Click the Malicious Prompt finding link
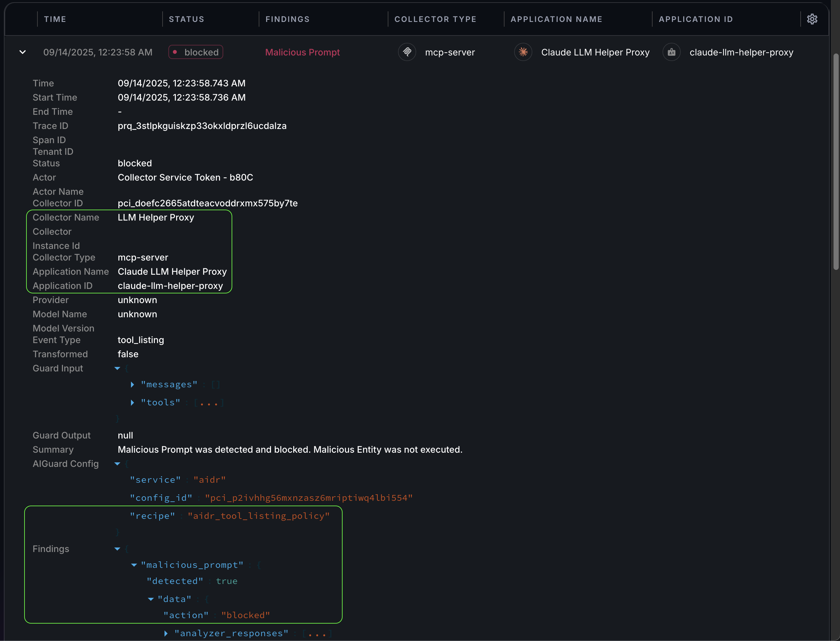The width and height of the screenshot is (840, 641). point(302,52)
